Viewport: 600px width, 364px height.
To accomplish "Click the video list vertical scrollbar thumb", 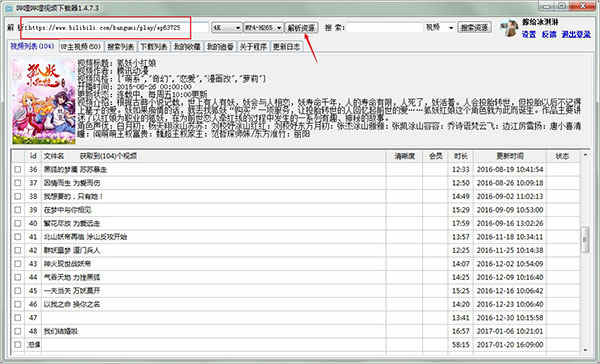I will point(585,239).
